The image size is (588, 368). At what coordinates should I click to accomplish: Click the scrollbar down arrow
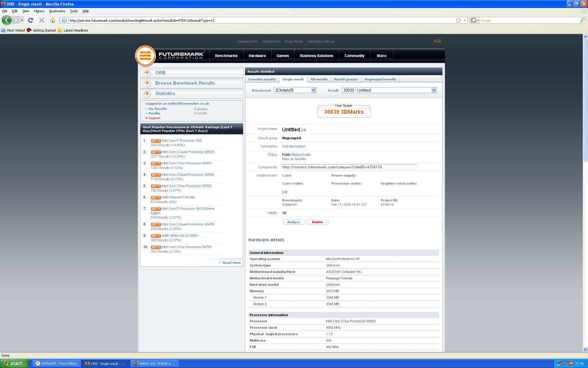(x=585, y=349)
